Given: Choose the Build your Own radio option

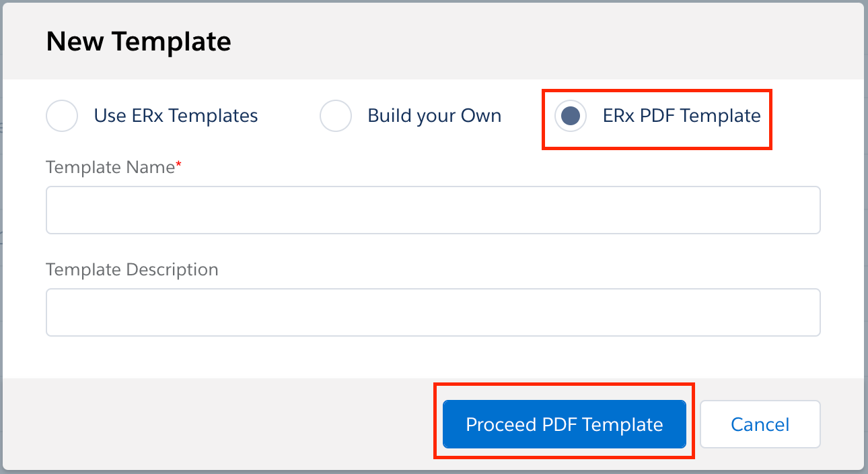Looking at the screenshot, I should click(335, 116).
